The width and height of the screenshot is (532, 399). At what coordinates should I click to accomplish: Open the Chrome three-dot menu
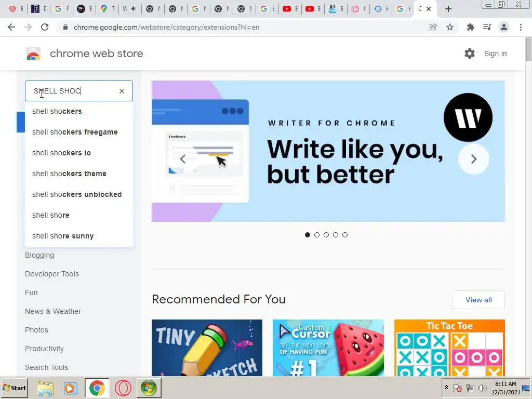point(521,27)
